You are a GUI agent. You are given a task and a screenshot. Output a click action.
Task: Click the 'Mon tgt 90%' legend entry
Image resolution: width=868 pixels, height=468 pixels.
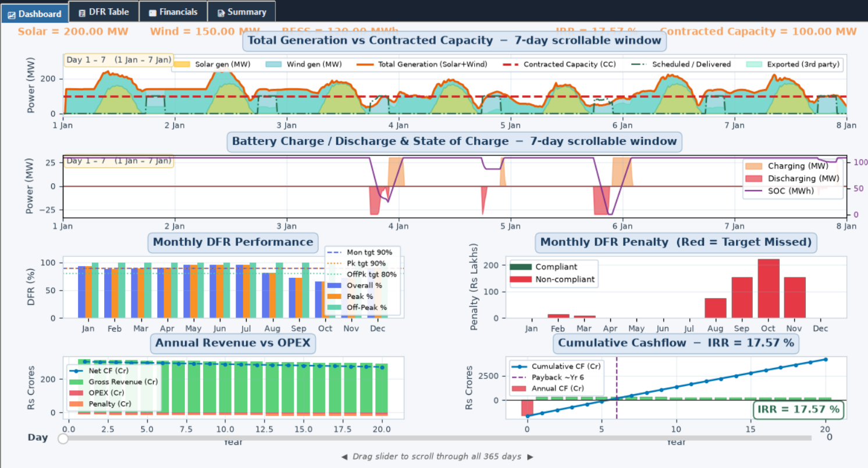pos(360,252)
